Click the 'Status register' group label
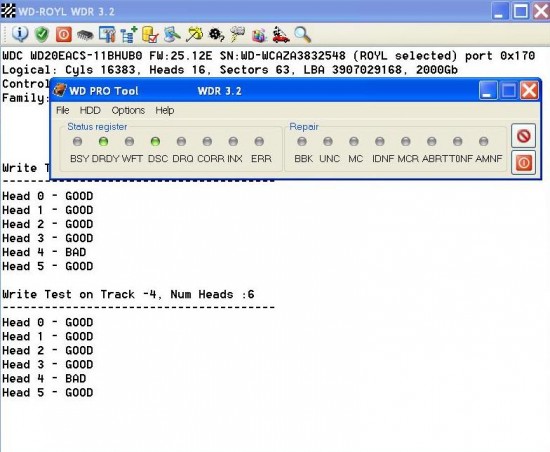 [x=97, y=127]
